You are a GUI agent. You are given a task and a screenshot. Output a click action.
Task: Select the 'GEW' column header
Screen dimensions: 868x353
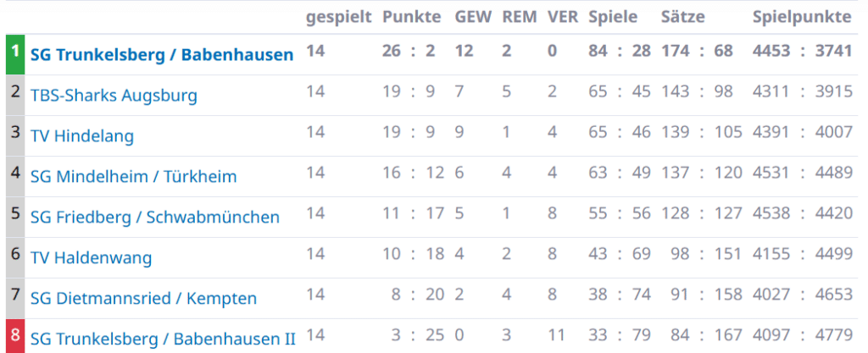click(x=473, y=17)
